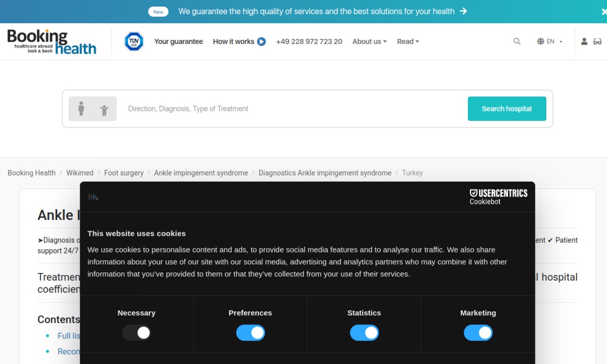Call the +49 228 972 723 20 number
The height and width of the screenshot is (364, 607).
[309, 42]
